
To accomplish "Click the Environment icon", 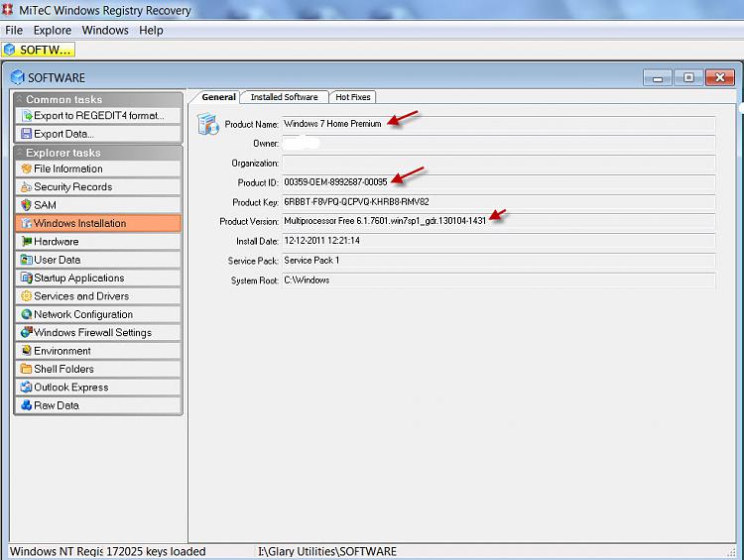I will 27,351.
